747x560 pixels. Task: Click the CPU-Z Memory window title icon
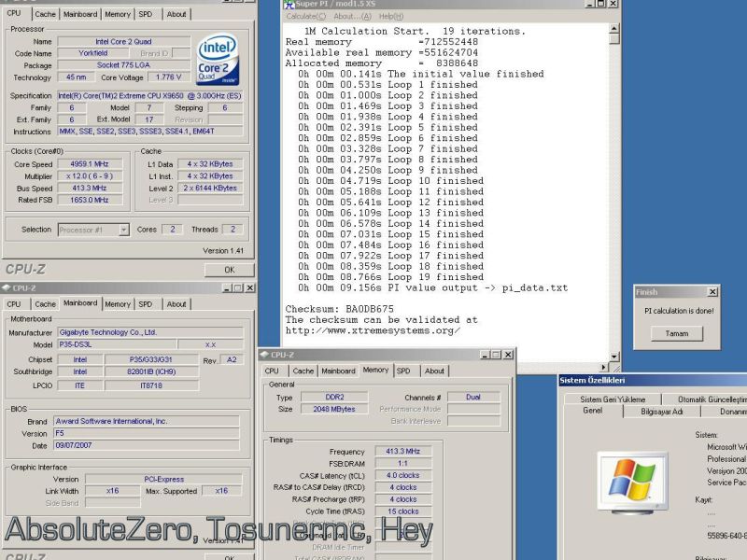pyautogui.click(x=264, y=355)
